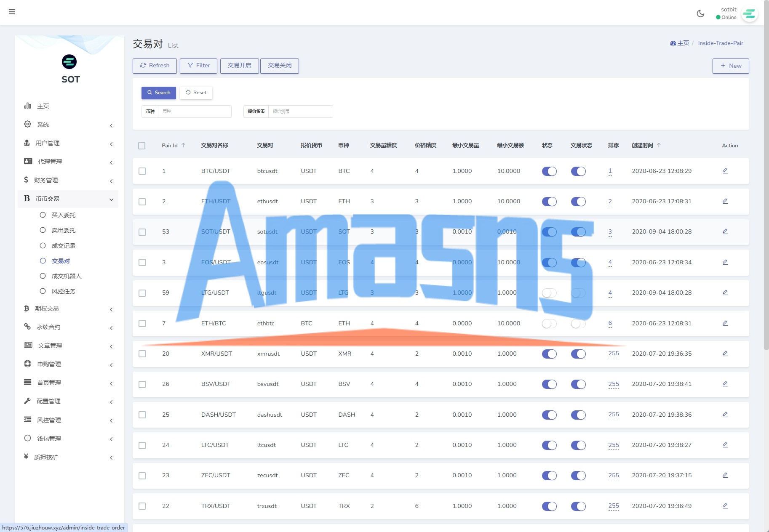Expand the 用户管理 menu chevron

[111, 144]
